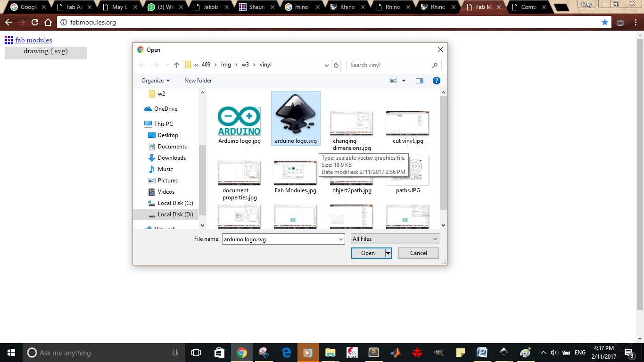
Task: Click the volume icon in system tray
Action: 555,353
